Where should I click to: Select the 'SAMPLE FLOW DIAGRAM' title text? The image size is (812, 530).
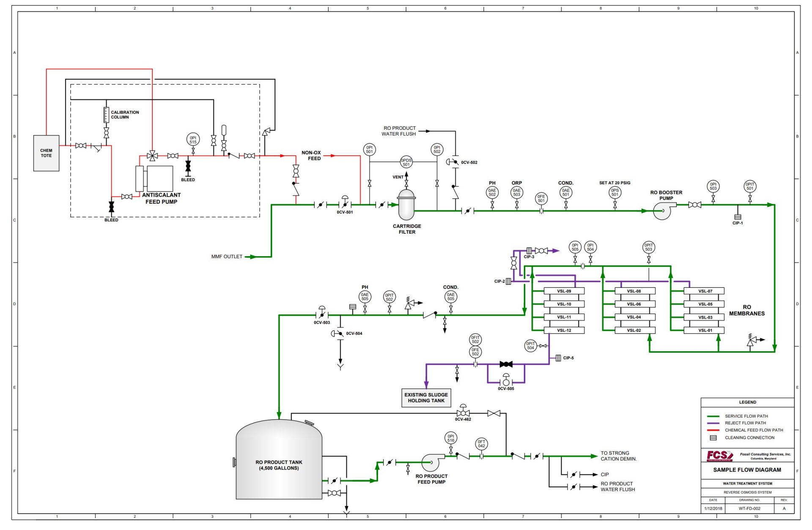point(747,470)
